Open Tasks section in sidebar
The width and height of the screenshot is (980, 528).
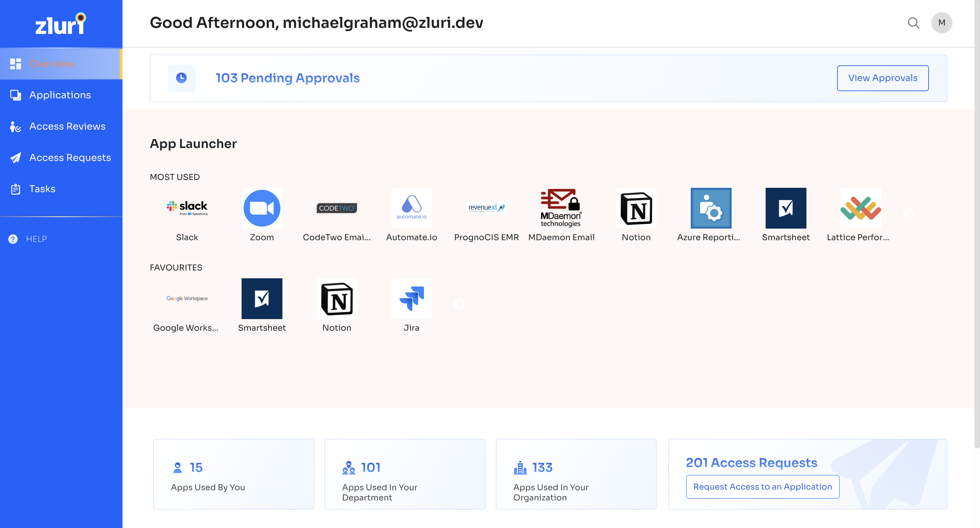coord(42,189)
